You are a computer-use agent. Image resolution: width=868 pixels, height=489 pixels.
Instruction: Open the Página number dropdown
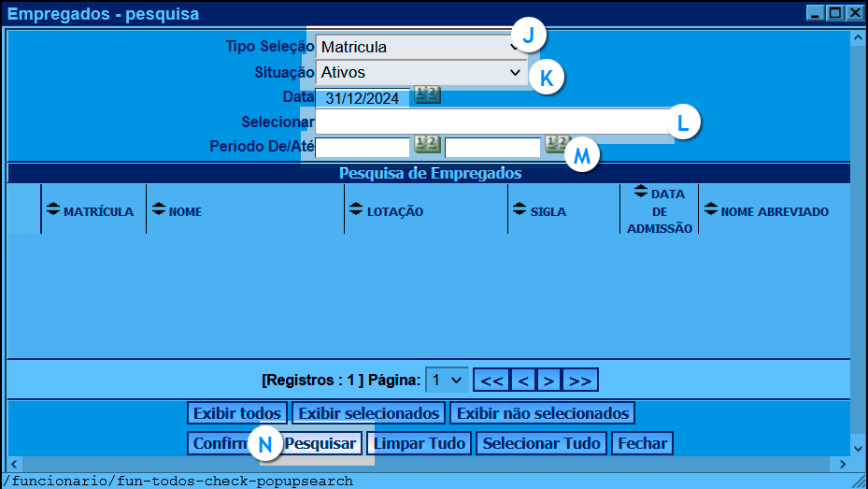point(447,380)
